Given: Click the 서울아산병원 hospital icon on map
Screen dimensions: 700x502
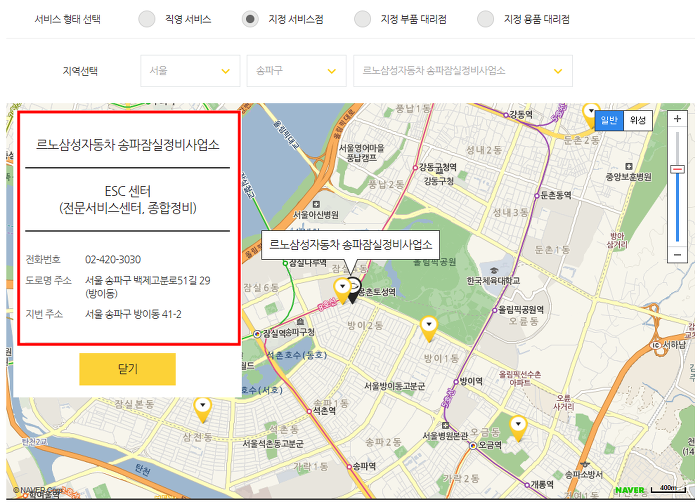Looking at the screenshot, I should click(x=316, y=204).
